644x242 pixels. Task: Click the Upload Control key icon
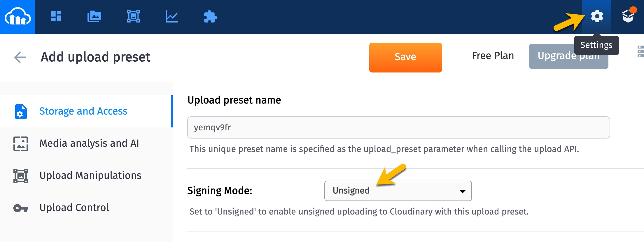click(20, 208)
